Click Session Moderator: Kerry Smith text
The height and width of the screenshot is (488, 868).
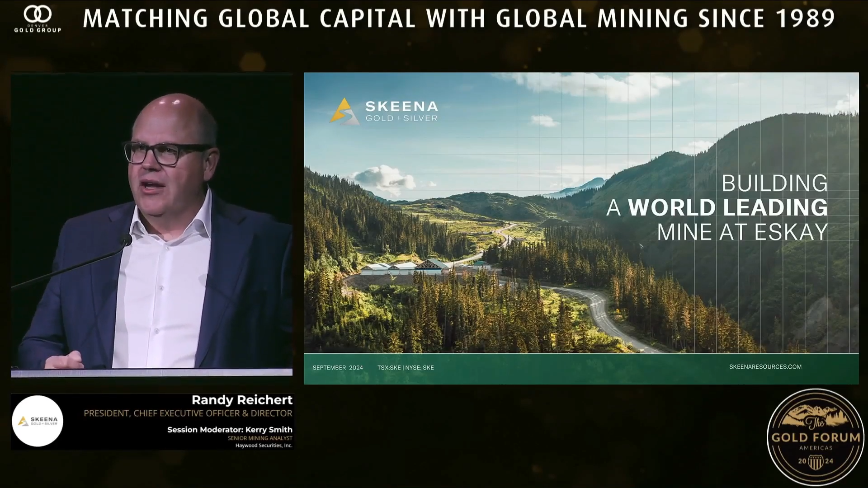pos(230,430)
